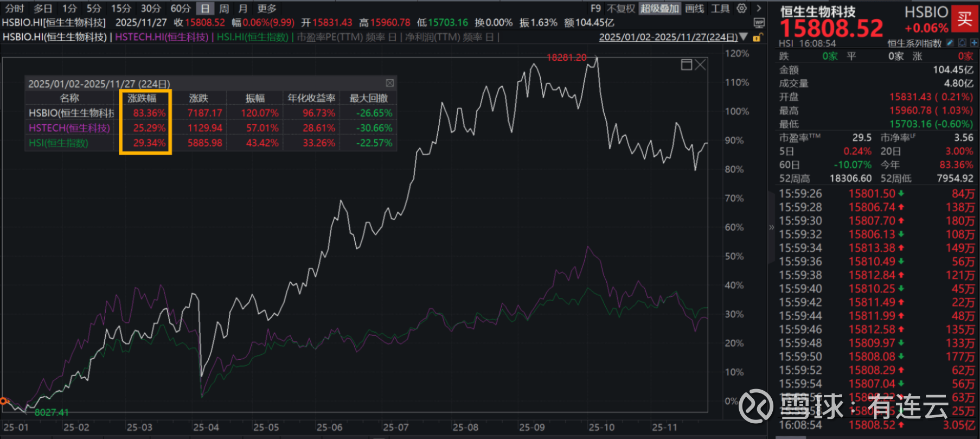Click the pencil edit icon beside 恒生系列指数
The height and width of the screenshot is (439, 980).
pyautogui.click(x=950, y=43)
